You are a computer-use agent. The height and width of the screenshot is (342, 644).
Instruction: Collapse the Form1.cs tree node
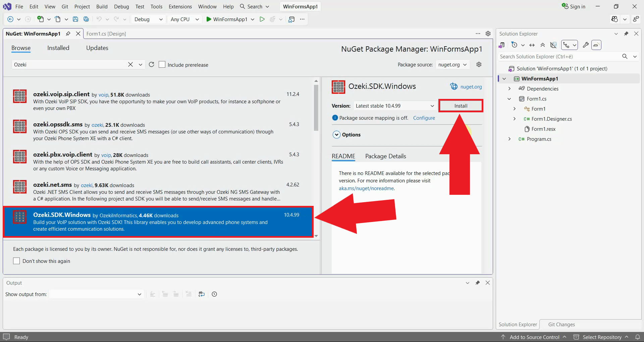point(509,99)
